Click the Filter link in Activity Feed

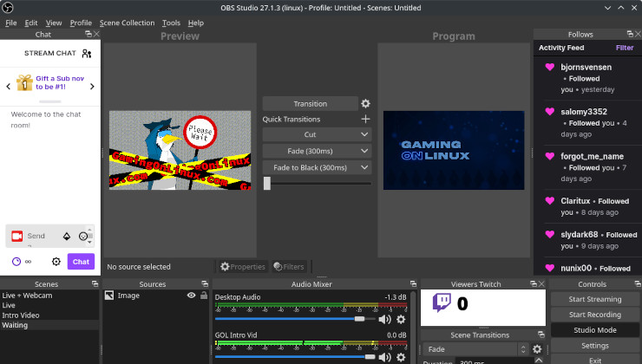(x=625, y=48)
